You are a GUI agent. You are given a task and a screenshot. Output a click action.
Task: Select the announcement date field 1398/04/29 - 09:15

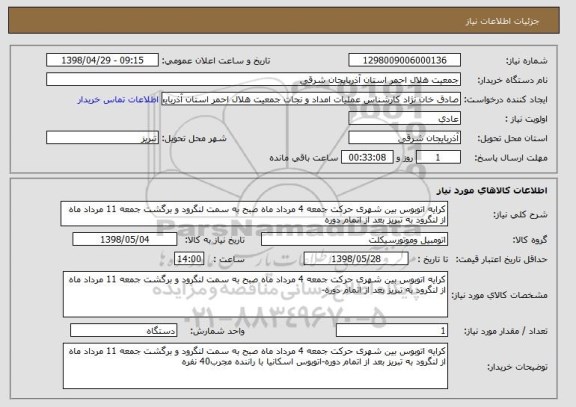102,60
